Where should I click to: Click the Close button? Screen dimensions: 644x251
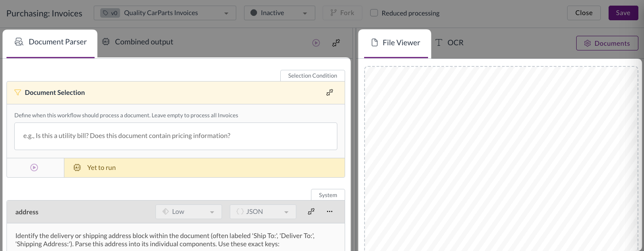tap(584, 13)
